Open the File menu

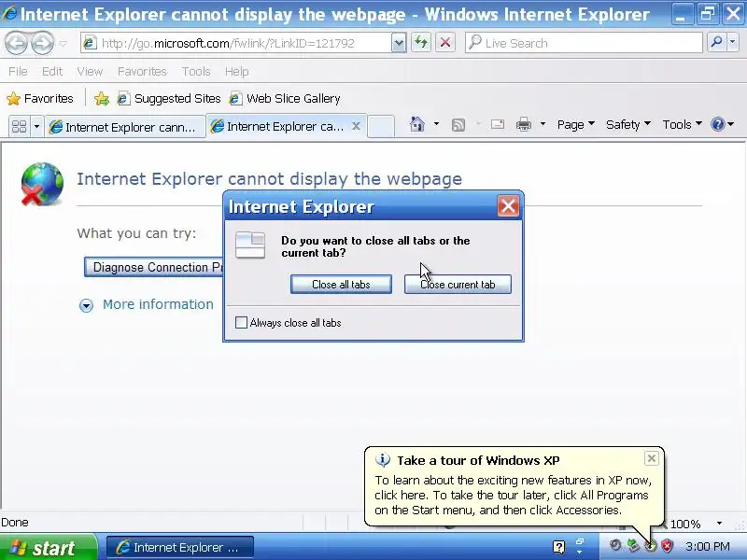click(x=18, y=72)
